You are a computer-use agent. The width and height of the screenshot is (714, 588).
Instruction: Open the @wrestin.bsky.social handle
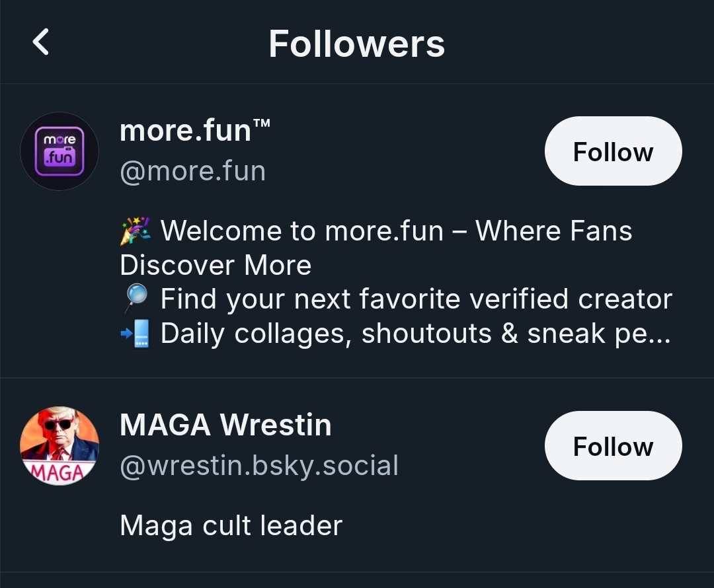pyautogui.click(x=259, y=466)
